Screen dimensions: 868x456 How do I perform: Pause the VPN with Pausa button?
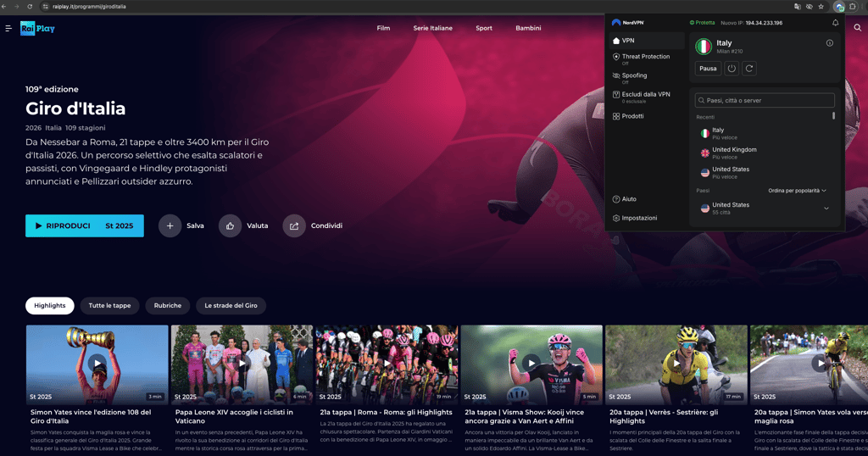[708, 69]
